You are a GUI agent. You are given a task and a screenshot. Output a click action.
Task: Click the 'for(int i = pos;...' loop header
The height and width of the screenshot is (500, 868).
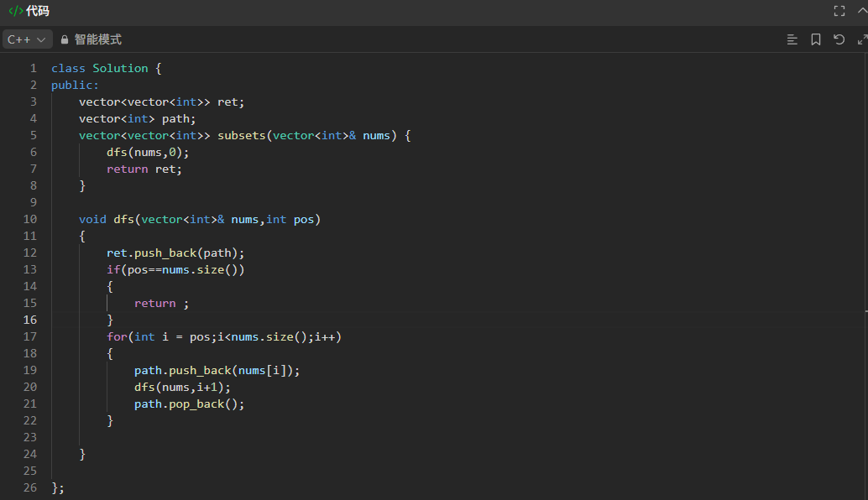224,337
